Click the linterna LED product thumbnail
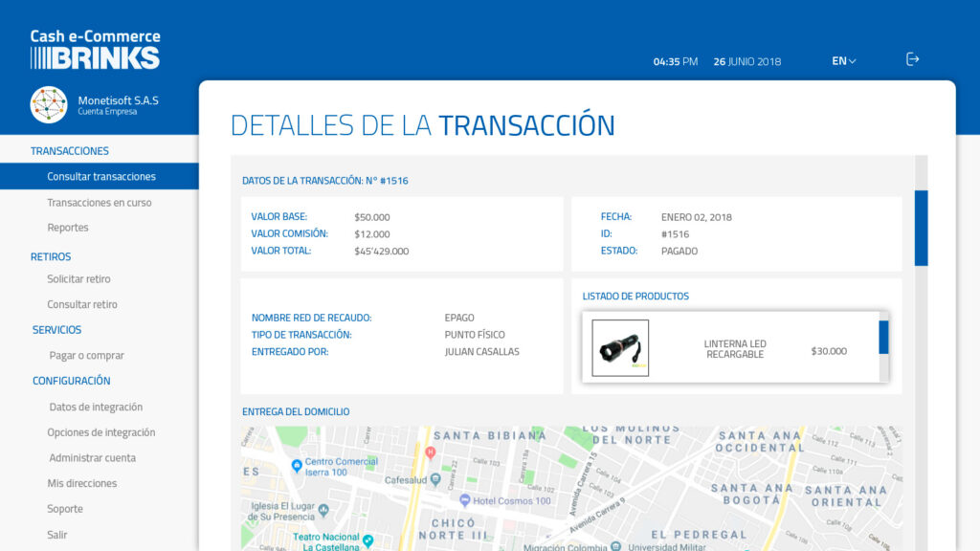Screen dimensions: 980x551 click(x=620, y=348)
